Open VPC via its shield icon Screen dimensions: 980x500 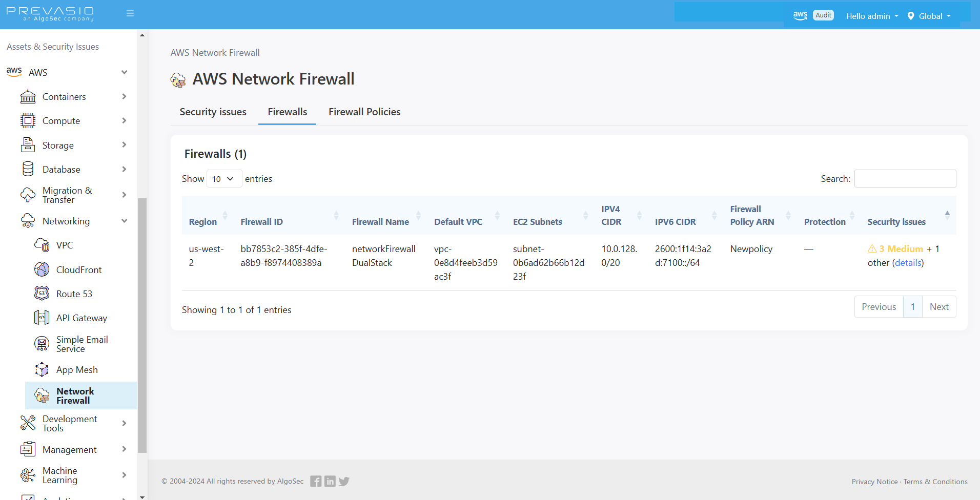42,245
